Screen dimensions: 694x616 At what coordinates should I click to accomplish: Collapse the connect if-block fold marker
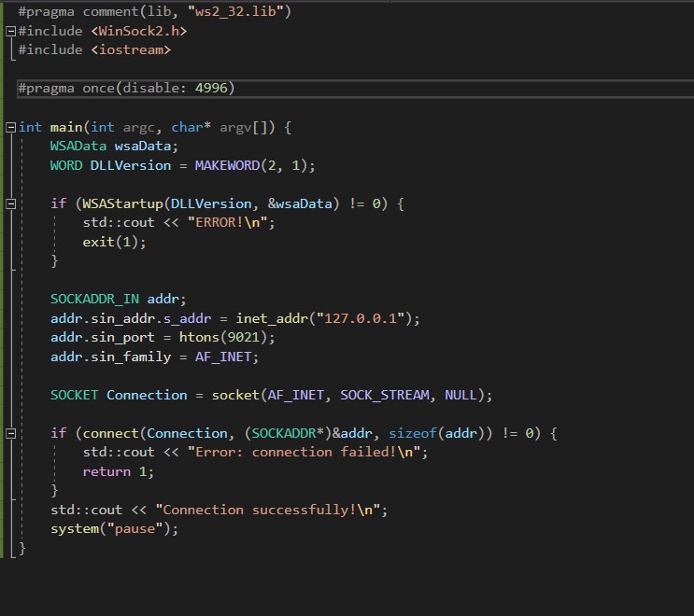[10, 433]
